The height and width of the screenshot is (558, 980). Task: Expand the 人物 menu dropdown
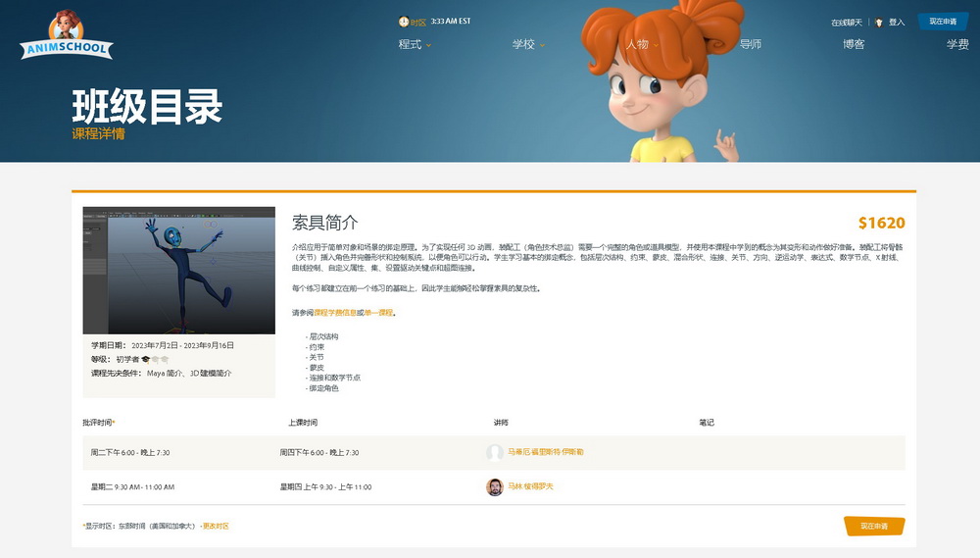point(643,44)
